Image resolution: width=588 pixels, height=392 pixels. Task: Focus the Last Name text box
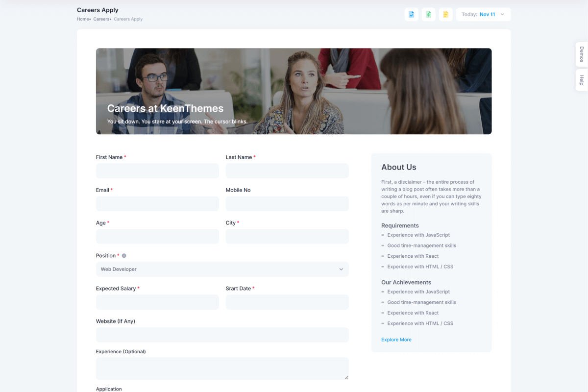point(287,171)
